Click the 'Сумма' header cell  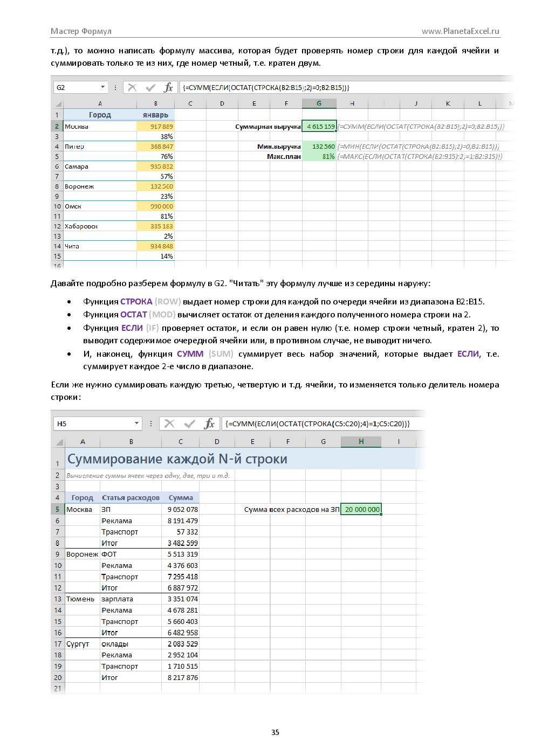[181, 498]
